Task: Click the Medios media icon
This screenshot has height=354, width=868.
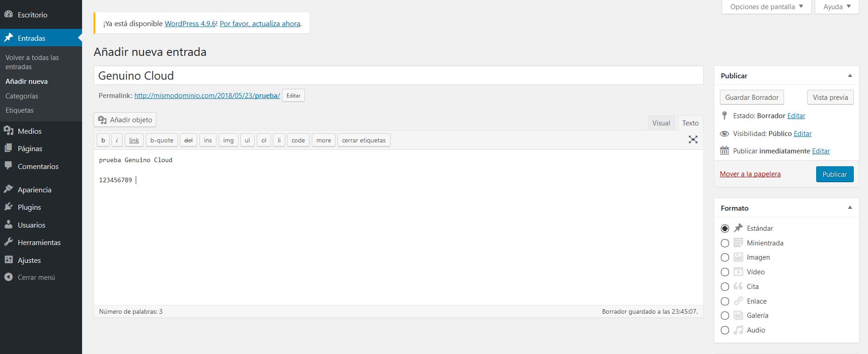Action: coord(8,131)
